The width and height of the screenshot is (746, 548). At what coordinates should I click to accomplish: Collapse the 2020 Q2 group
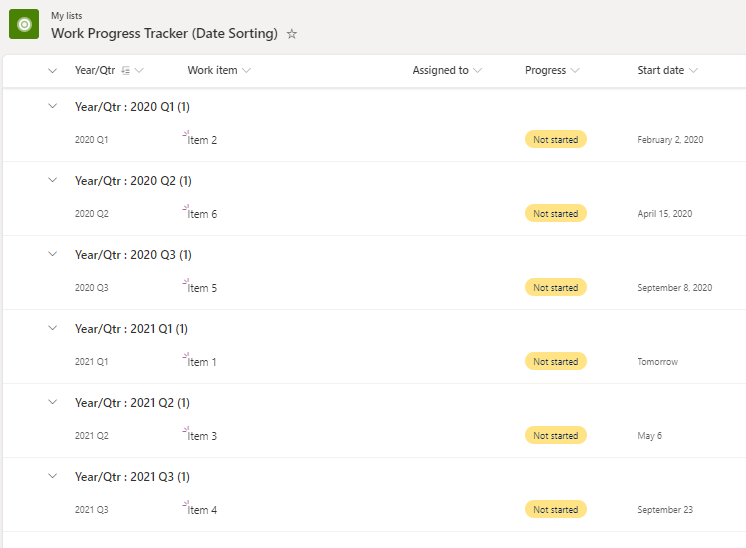tap(53, 180)
